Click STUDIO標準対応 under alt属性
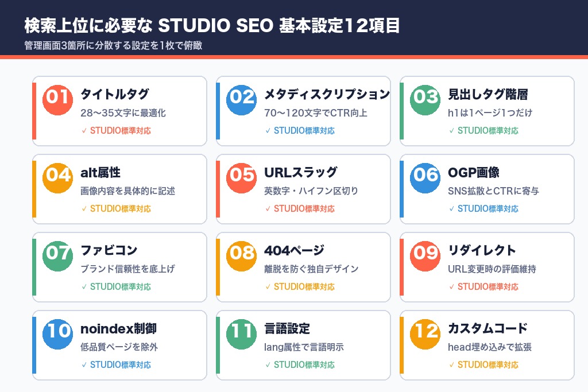Screen dimensions: 588x392 pos(121,209)
